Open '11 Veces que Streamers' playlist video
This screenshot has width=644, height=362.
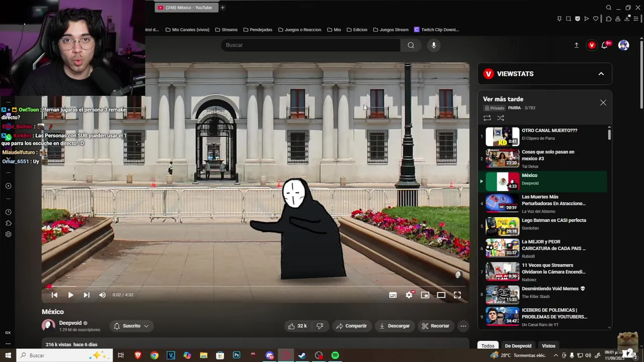(x=543, y=271)
